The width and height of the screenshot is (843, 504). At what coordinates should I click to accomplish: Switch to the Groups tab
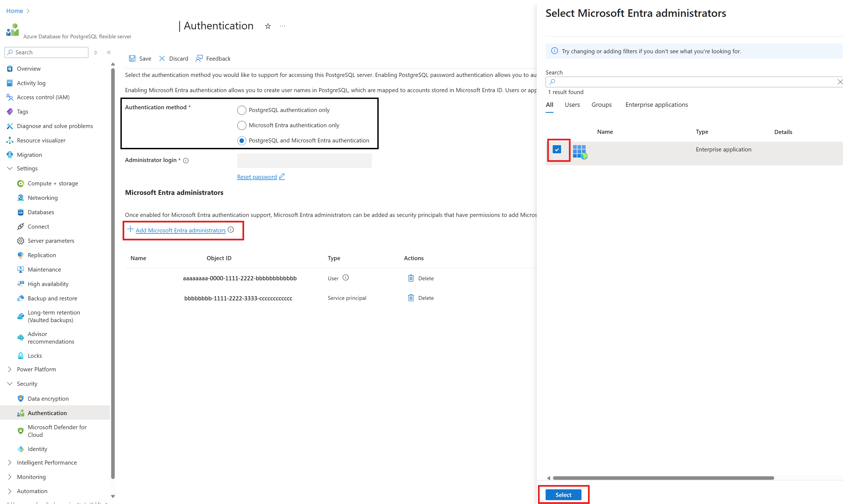(x=601, y=105)
